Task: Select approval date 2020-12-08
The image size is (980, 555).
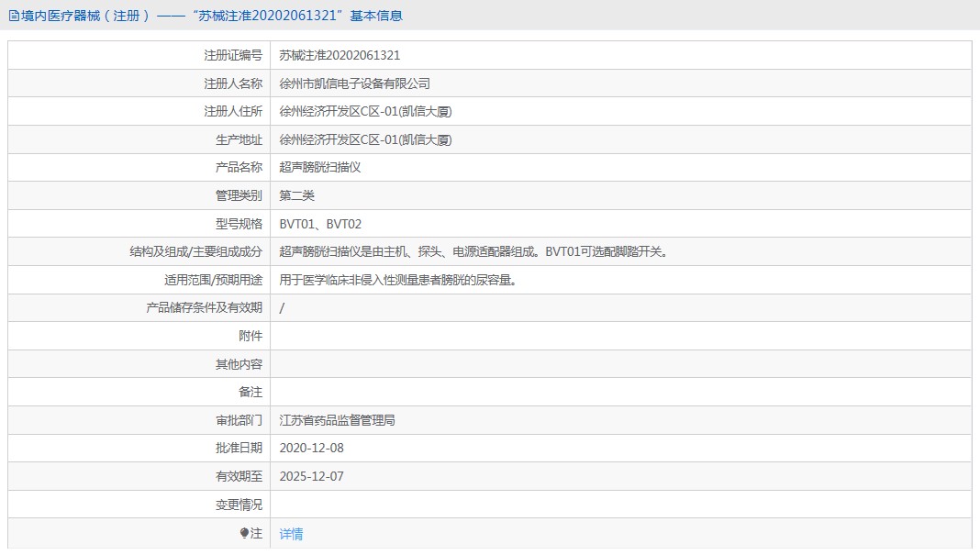Action: 311,448
